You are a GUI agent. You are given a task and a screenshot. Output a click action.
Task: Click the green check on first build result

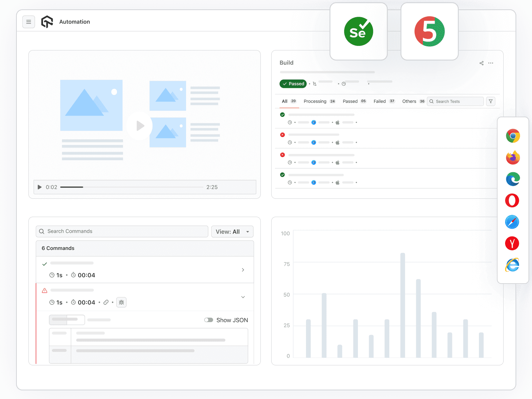point(282,115)
